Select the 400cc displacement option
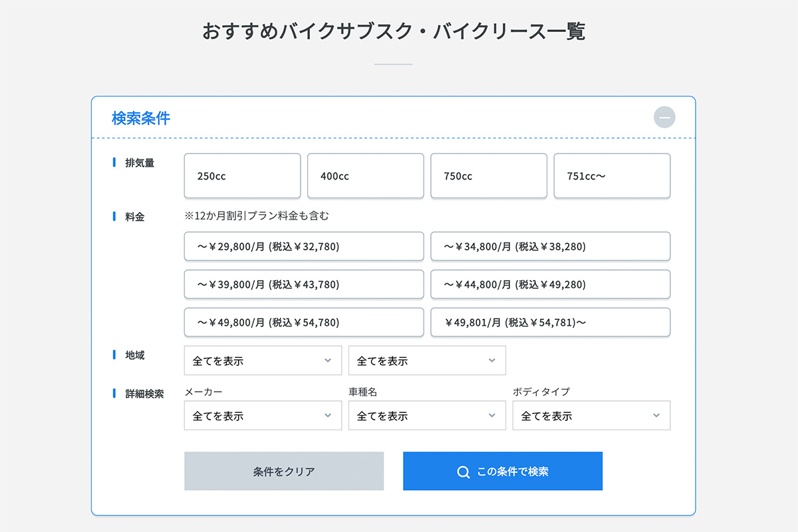798x532 pixels. (x=365, y=176)
